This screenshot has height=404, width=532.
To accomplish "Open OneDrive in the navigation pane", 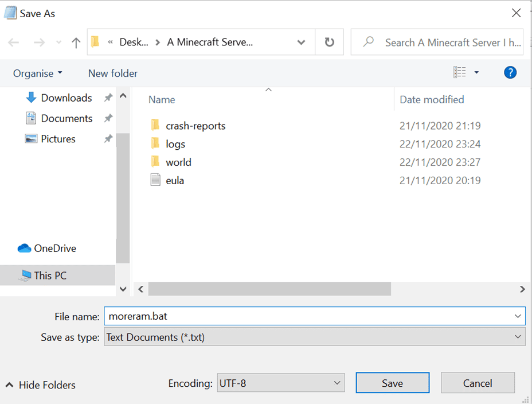I will [x=54, y=248].
